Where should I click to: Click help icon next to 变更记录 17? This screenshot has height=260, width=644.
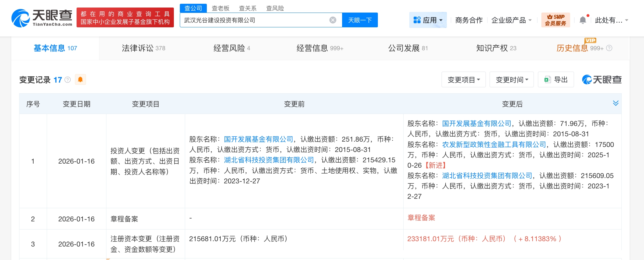pyautogui.click(x=67, y=80)
